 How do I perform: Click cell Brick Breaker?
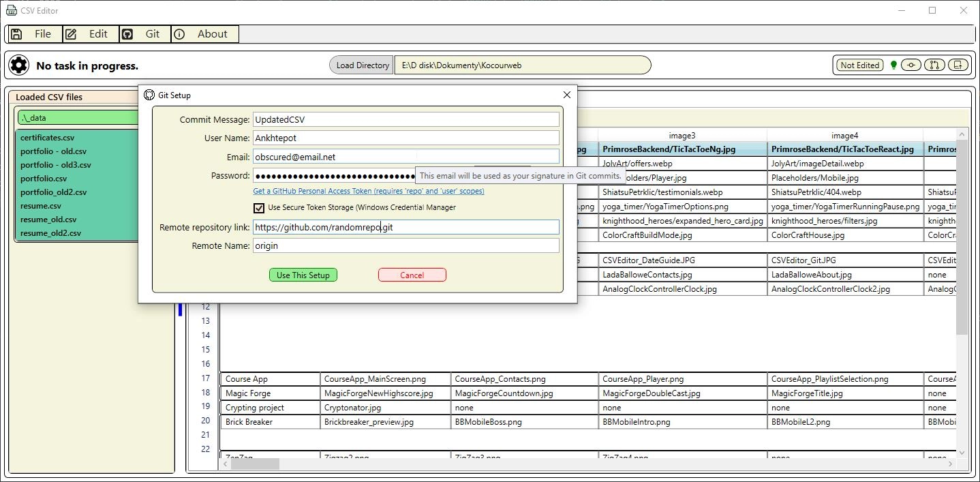point(271,422)
